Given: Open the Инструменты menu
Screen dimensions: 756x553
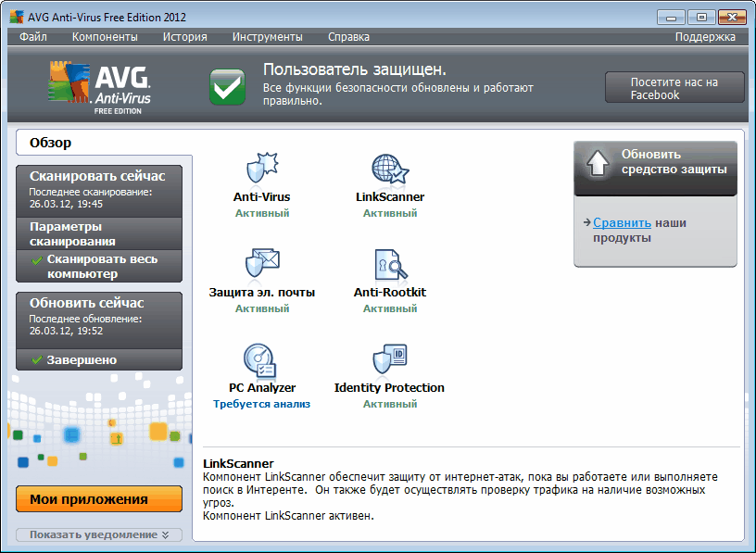Looking at the screenshot, I should pos(267,37).
